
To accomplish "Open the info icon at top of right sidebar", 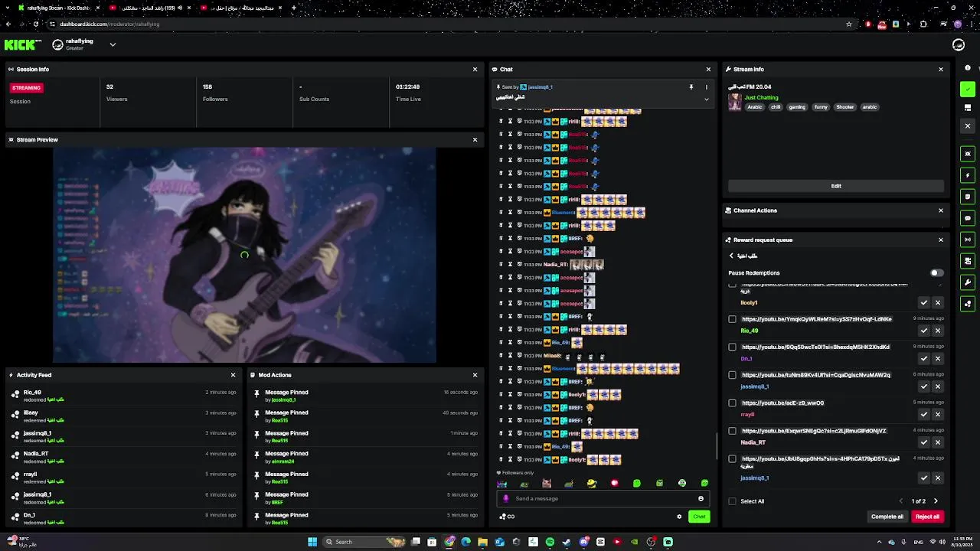I will [968, 68].
